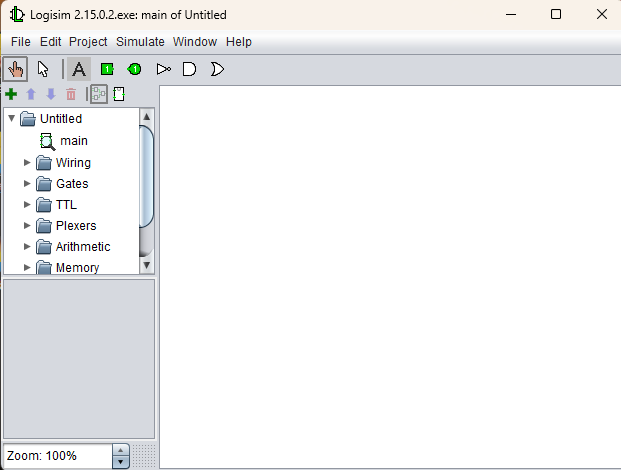This screenshot has width=621, height=470.
Task: Expand the Memory library folder
Action: (x=27, y=267)
